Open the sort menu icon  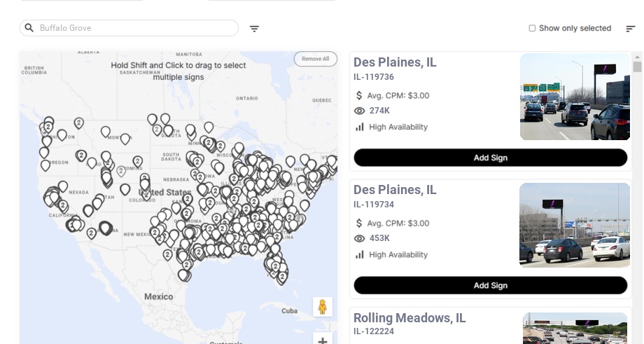[x=630, y=29]
